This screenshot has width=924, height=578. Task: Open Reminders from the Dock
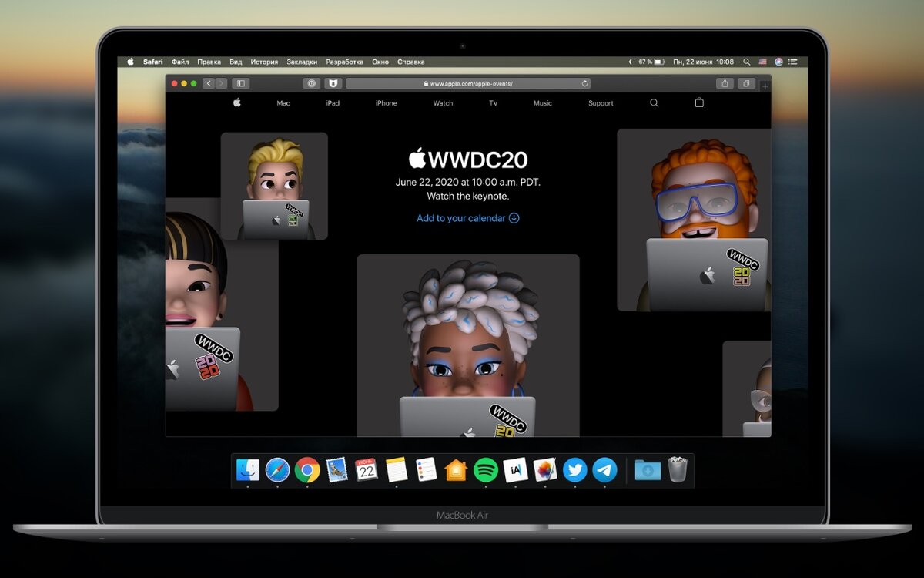426,469
